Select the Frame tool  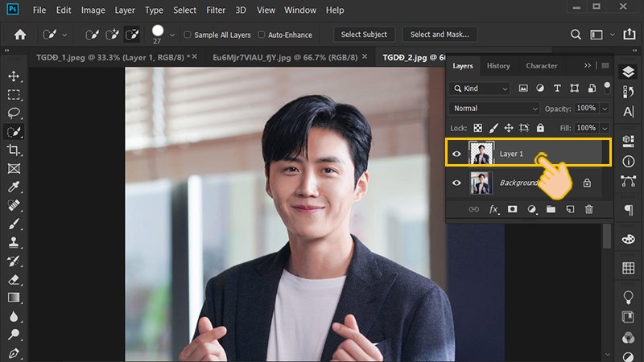[x=14, y=169]
